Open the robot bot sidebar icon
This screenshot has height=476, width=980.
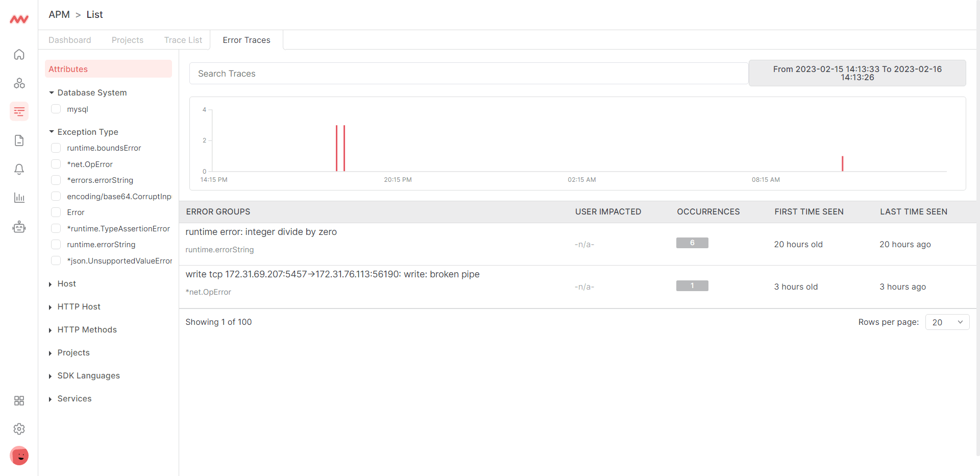click(x=19, y=227)
